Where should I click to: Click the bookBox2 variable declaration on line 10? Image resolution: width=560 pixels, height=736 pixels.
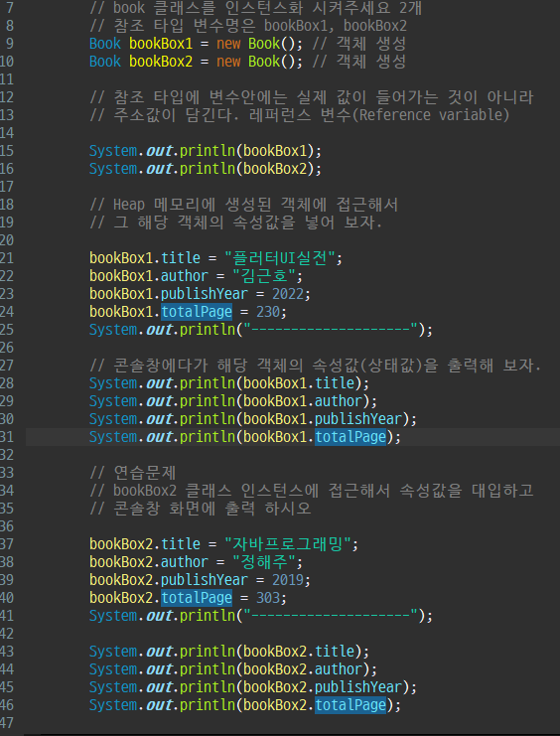[161, 62]
